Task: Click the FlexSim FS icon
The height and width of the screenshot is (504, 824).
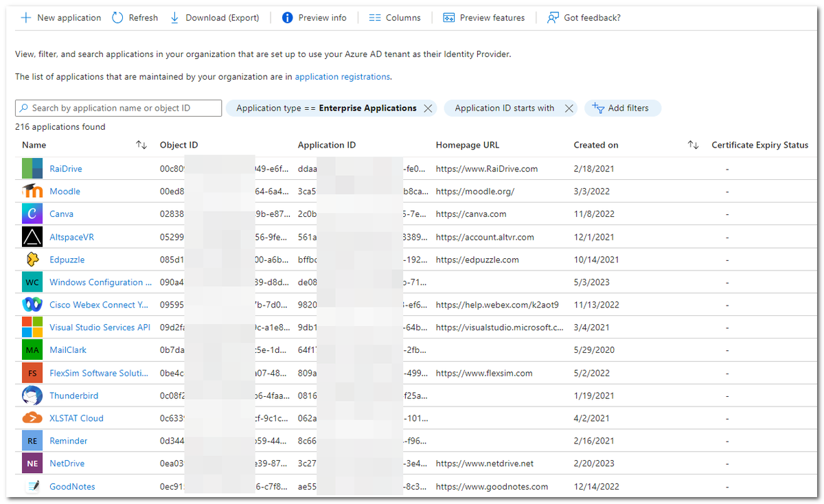Action: point(32,373)
